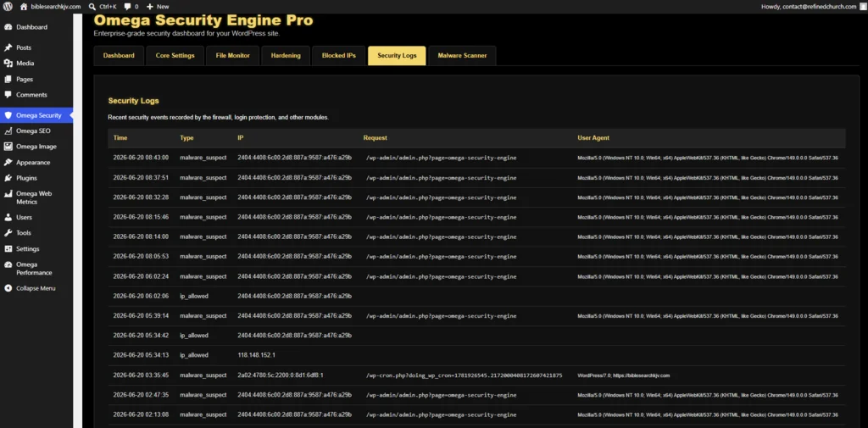Viewport: 868px width, 428px height.
Task: Click the Media icon in sidebar
Action: 8,63
